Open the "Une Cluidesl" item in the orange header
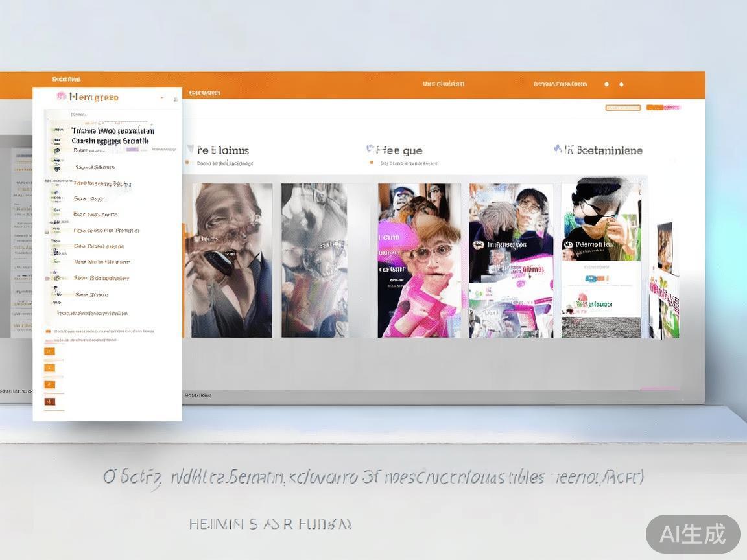 click(444, 84)
